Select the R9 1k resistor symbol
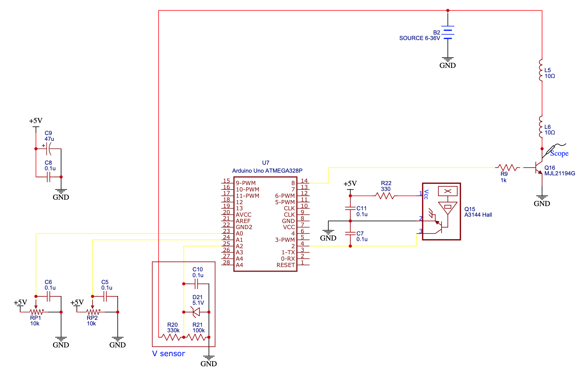Image resolution: width=588 pixels, height=375 pixels. (x=507, y=168)
